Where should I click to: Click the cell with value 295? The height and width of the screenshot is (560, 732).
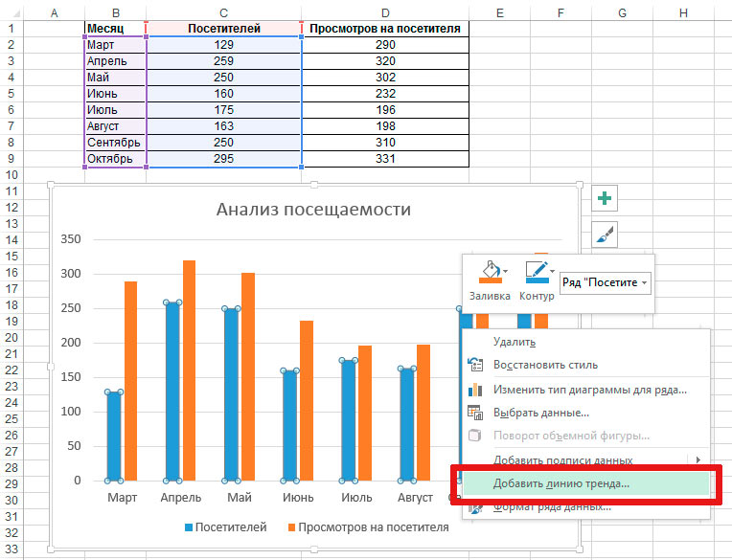(x=223, y=159)
